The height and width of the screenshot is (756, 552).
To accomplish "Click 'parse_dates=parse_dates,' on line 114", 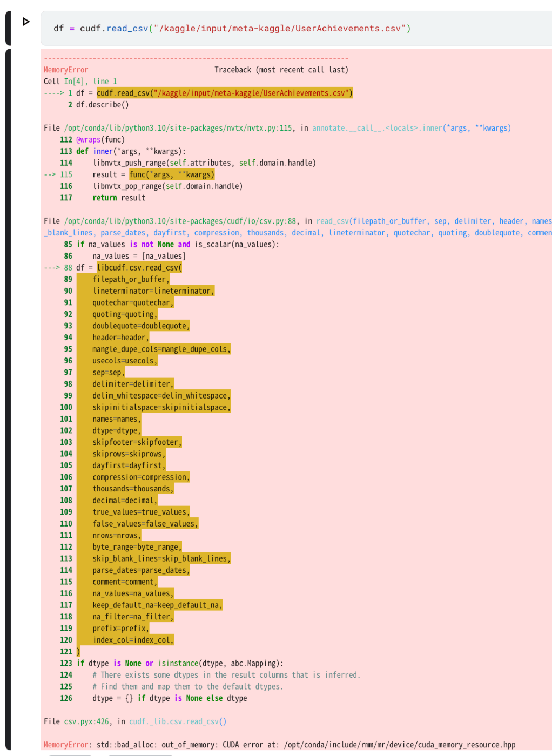I will (141, 570).
